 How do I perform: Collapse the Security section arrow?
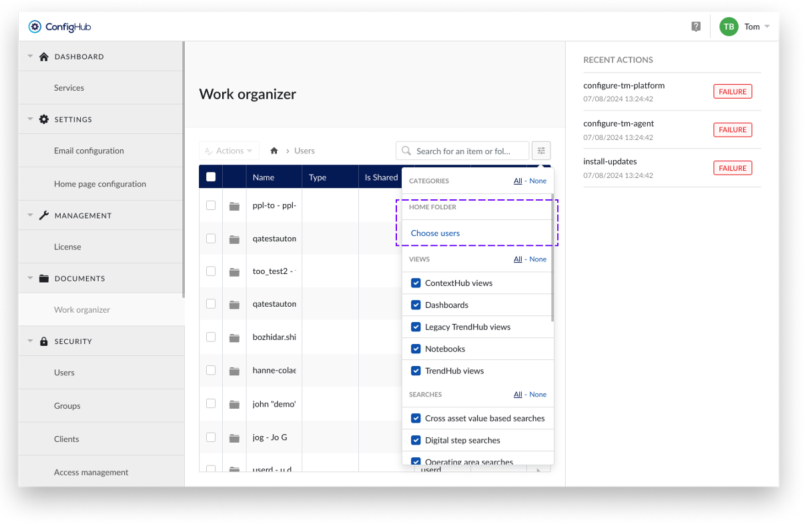click(x=30, y=341)
